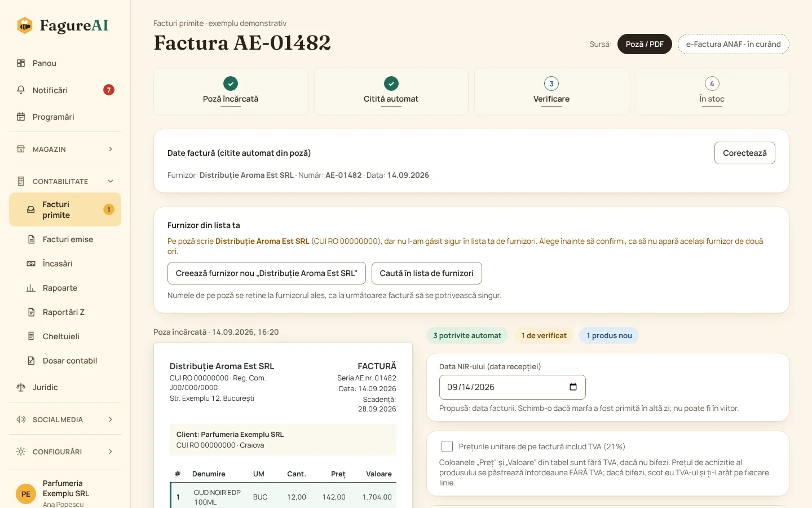
Task: Click the Contabilitate ledger icon
Action: 21,181
